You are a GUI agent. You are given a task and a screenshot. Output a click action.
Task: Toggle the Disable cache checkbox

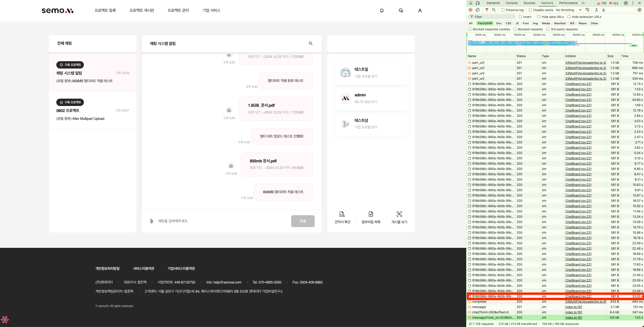click(530, 10)
